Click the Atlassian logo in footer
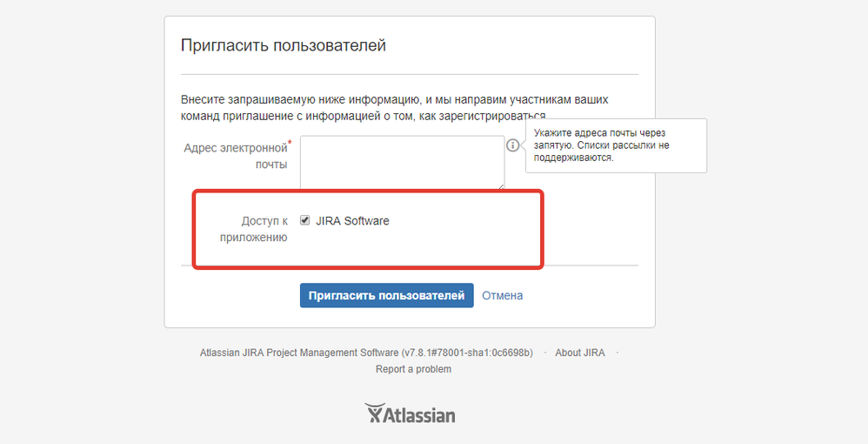 pyautogui.click(x=411, y=414)
